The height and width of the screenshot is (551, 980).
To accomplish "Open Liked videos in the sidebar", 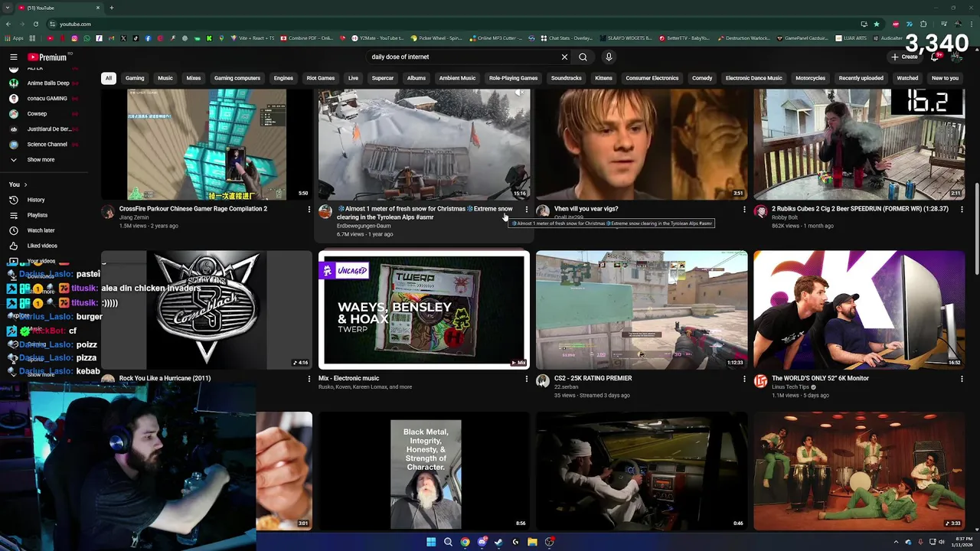I will [42, 246].
